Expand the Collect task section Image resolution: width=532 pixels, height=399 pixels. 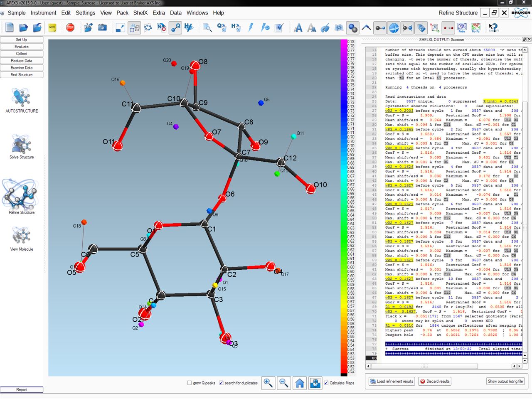pos(22,54)
